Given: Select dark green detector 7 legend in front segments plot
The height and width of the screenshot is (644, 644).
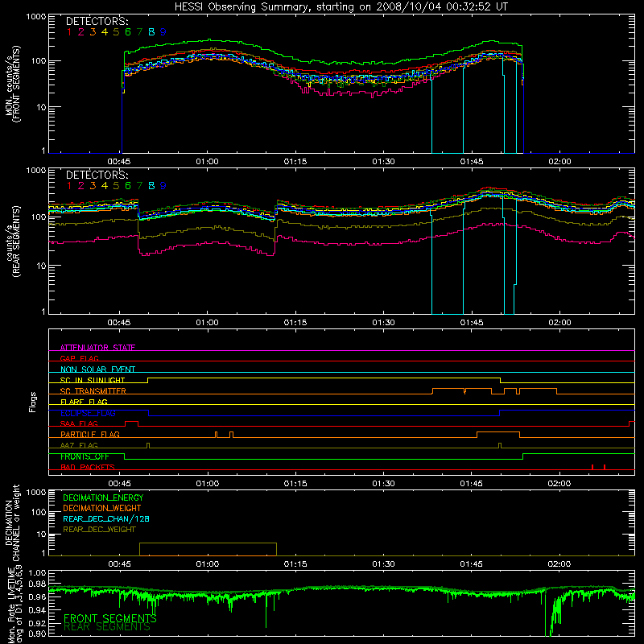Looking at the screenshot, I should point(139,32).
